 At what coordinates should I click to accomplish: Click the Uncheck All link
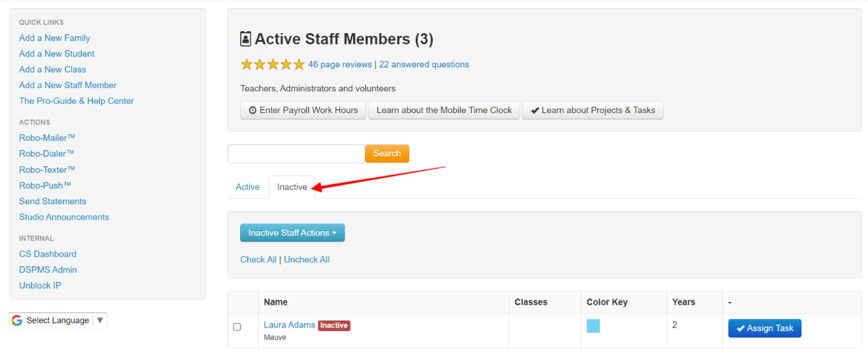(306, 260)
